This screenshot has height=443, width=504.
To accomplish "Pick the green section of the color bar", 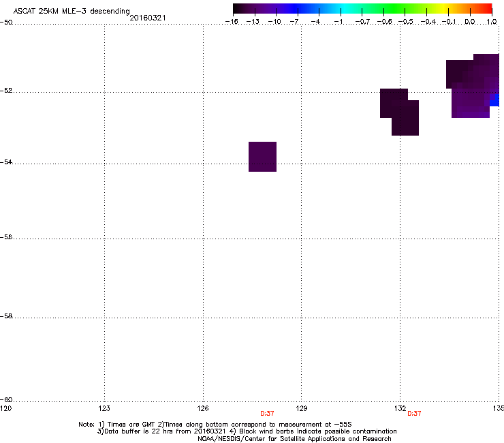I will pos(395,9).
